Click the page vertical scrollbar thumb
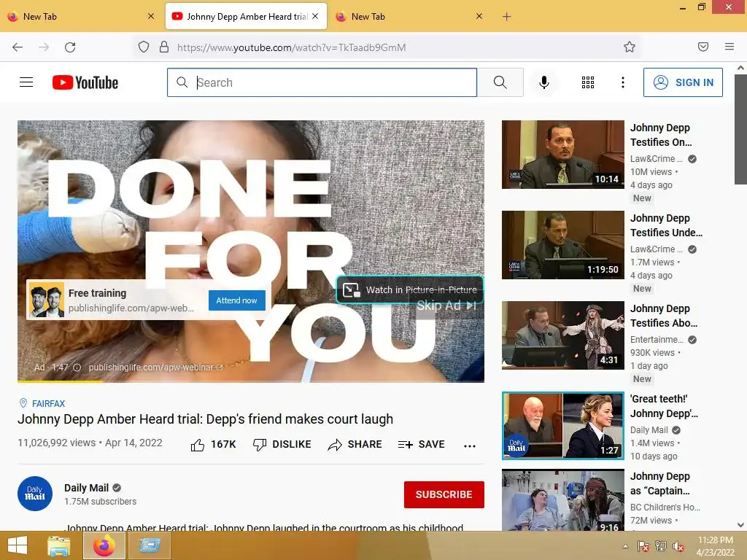 (740, 128)
